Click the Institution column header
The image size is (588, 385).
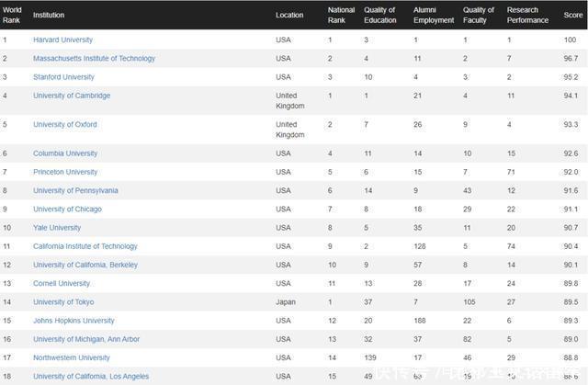(49, 15)
